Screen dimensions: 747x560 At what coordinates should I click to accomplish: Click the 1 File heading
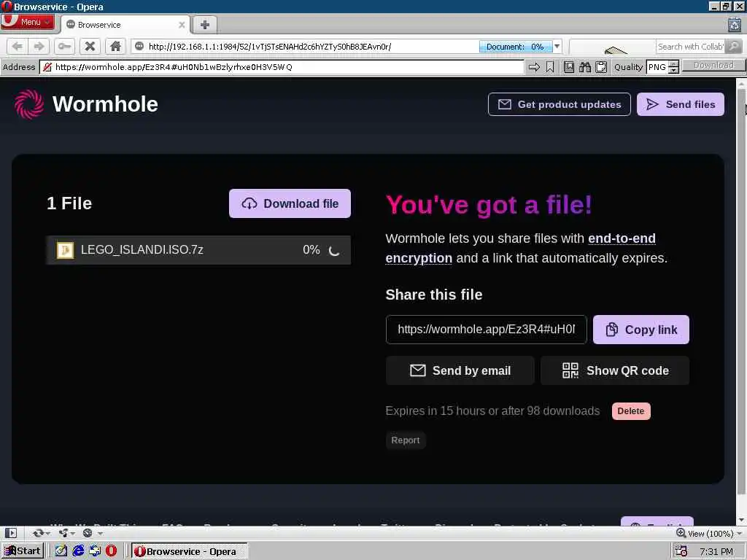click(69, 203)
